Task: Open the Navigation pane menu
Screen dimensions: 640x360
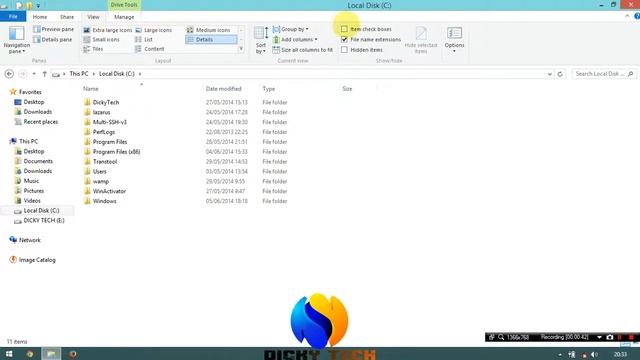Action: click(x=16, y=40)
